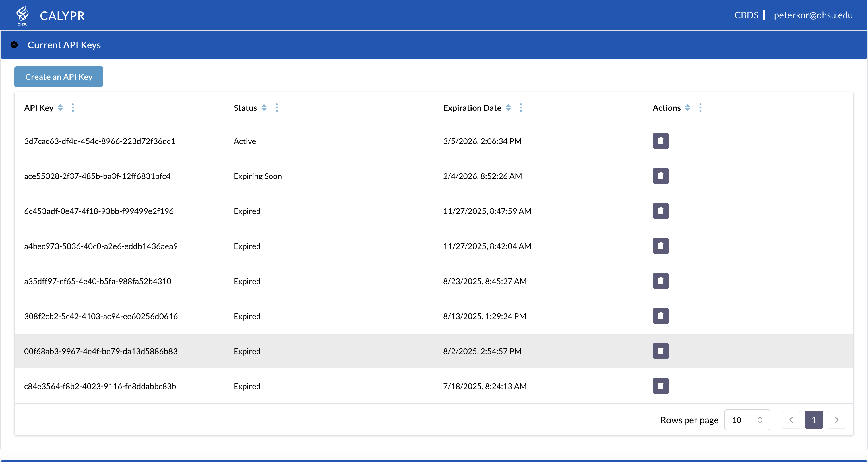Delete key c84e3564-f8b2
This screenshot has width=868, height=462.
[660, 386]
